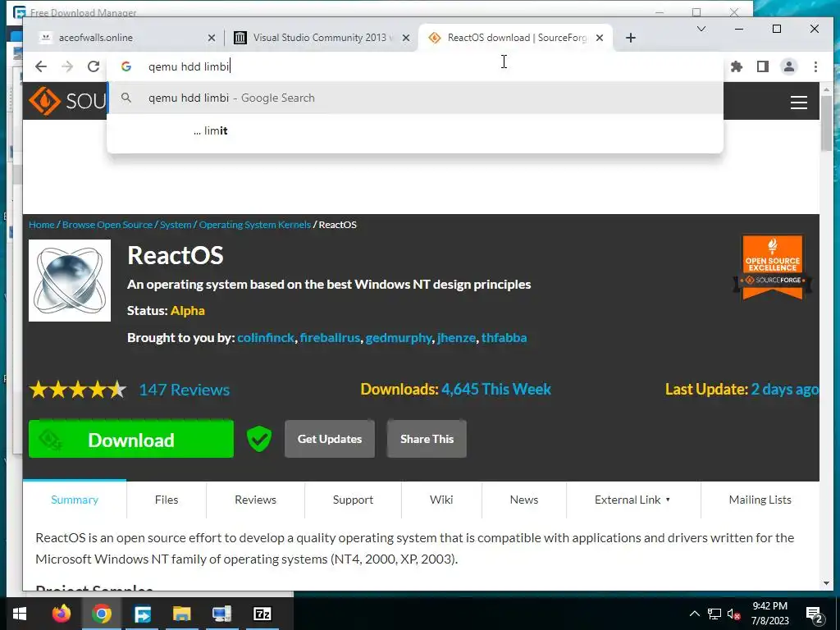Click the Home breadcrumb link

tap(41, 225)
